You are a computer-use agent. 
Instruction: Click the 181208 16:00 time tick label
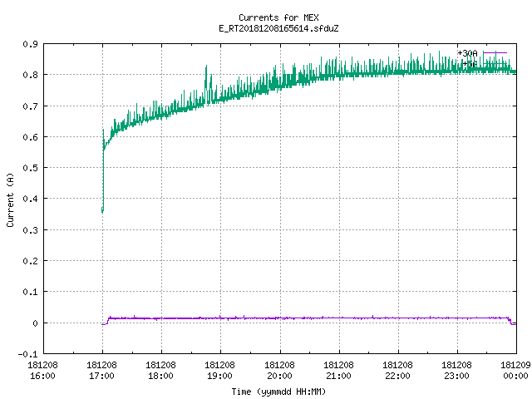[42, 371]
